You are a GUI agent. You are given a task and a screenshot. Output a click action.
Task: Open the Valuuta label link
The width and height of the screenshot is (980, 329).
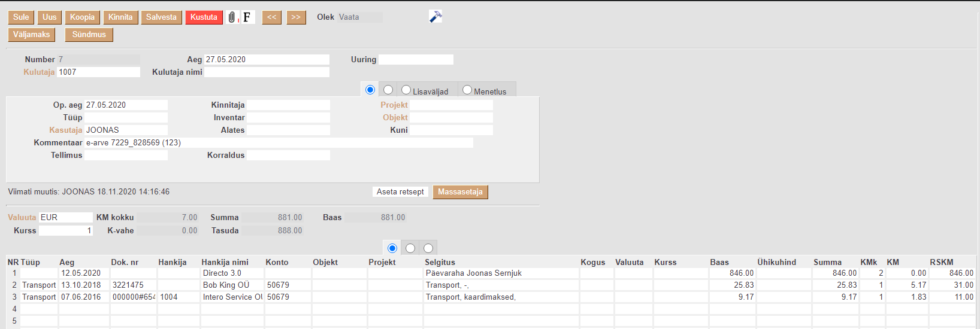(x=22, y=217)
